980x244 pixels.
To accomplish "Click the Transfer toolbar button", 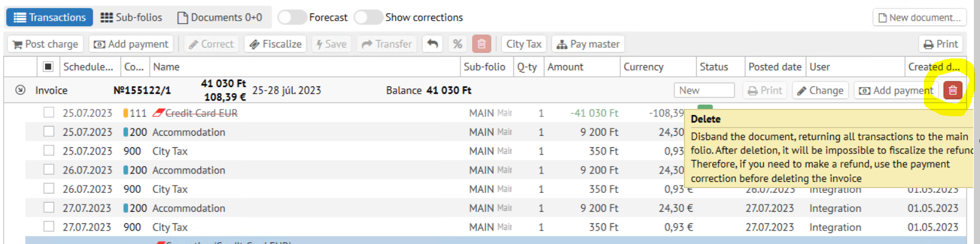I will click(x=387, y=44).
